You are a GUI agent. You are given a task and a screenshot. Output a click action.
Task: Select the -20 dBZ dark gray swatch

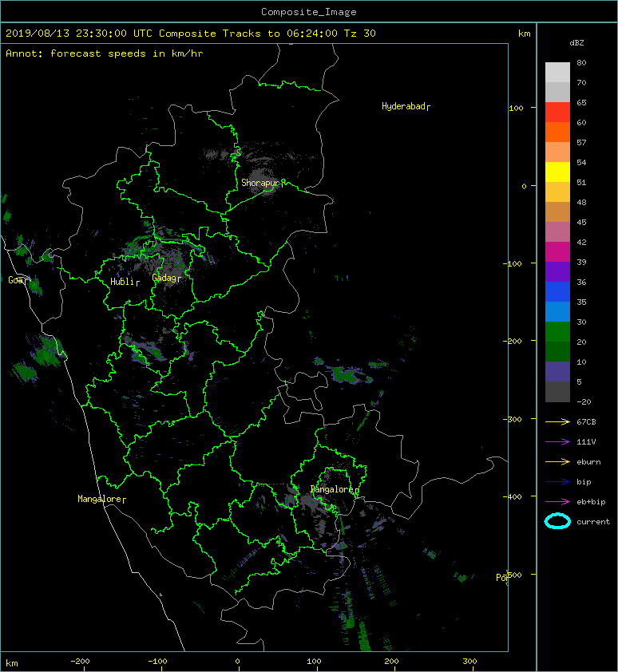point(557,391)
